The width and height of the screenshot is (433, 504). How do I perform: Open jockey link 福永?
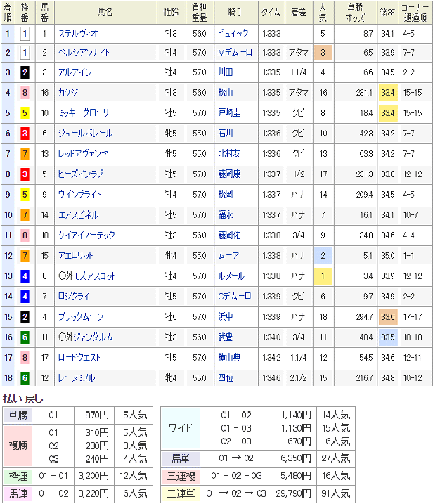(x=226, y=215)
